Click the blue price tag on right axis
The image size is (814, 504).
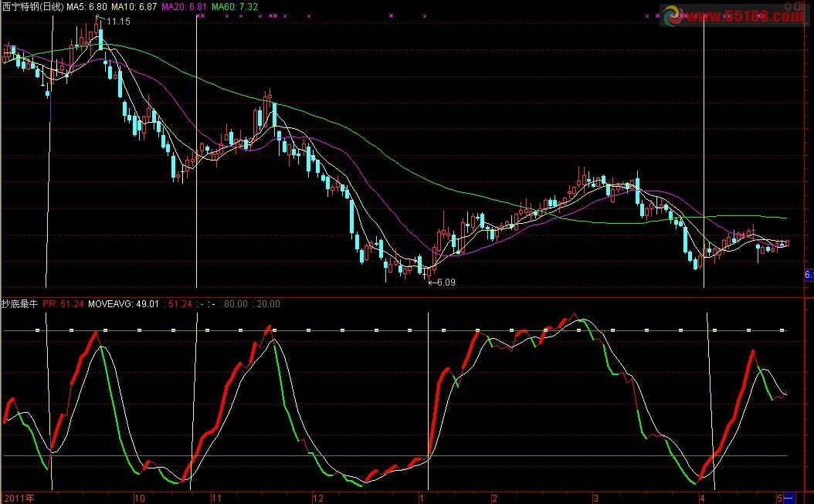[x=809, y=275]
